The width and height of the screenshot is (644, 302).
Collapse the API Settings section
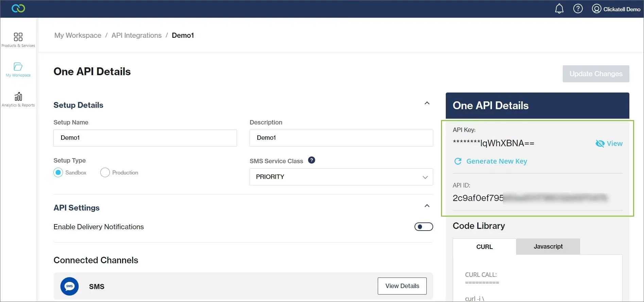[x=427, y=206]
